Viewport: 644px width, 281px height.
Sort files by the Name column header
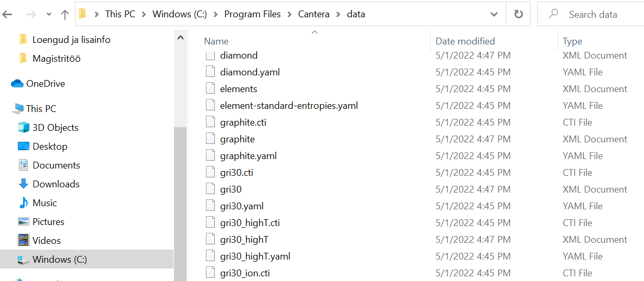pyautogui.click(x=216, y=41)
